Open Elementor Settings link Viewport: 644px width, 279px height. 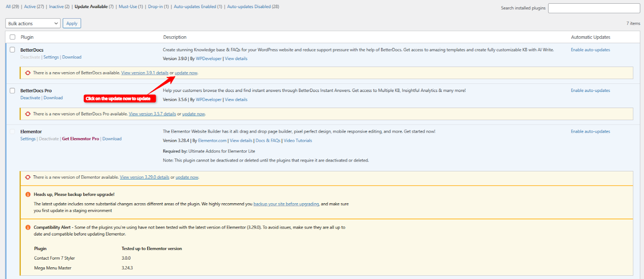pos(28,139)
